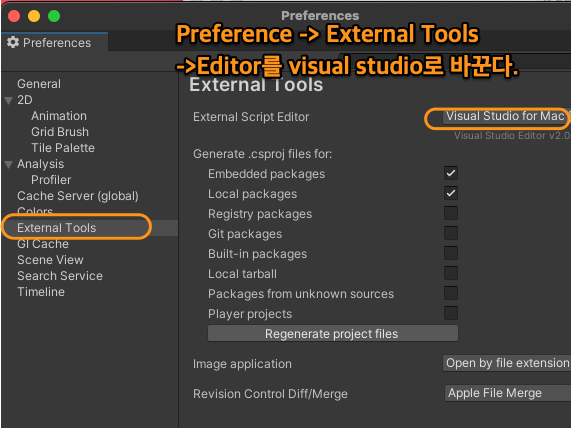Enable Local tarball checkbox
This screenshot has height=428, width=571.
pos(451,274)
